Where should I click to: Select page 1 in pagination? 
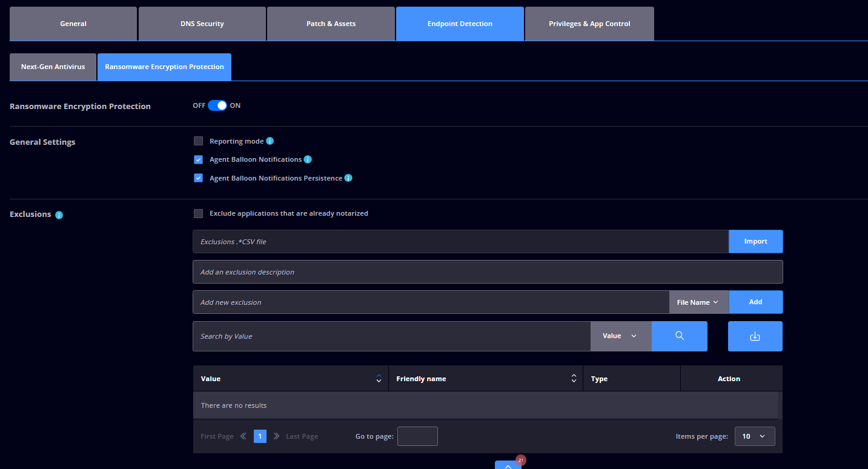(x=260, y=436)
